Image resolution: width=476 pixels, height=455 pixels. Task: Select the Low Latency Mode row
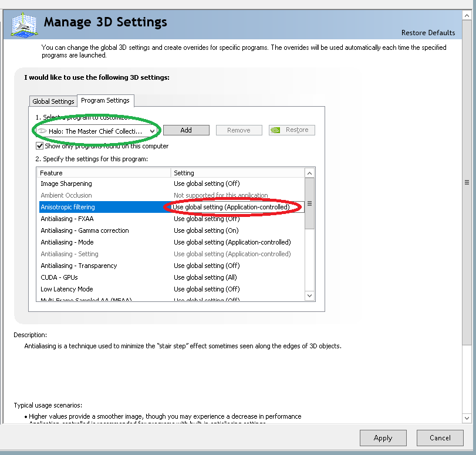[x=67, y=289]
